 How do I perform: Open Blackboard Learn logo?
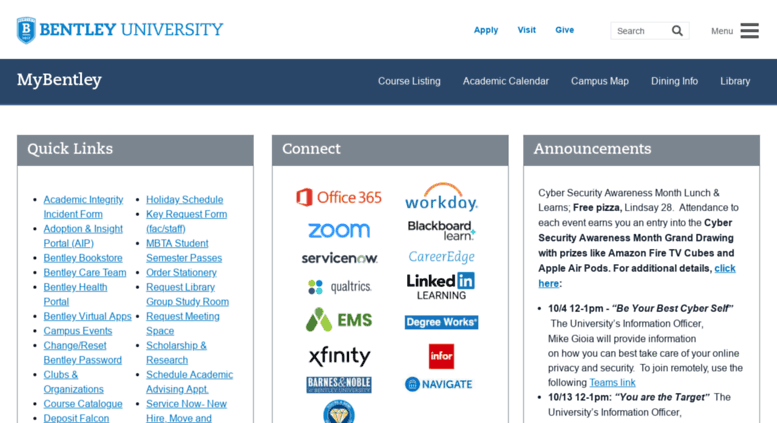[441, 230]
